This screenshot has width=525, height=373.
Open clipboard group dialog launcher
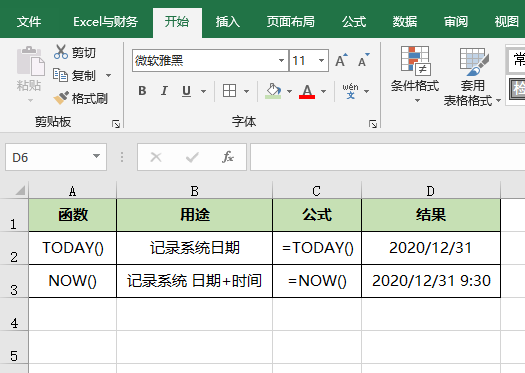point(116,124)
